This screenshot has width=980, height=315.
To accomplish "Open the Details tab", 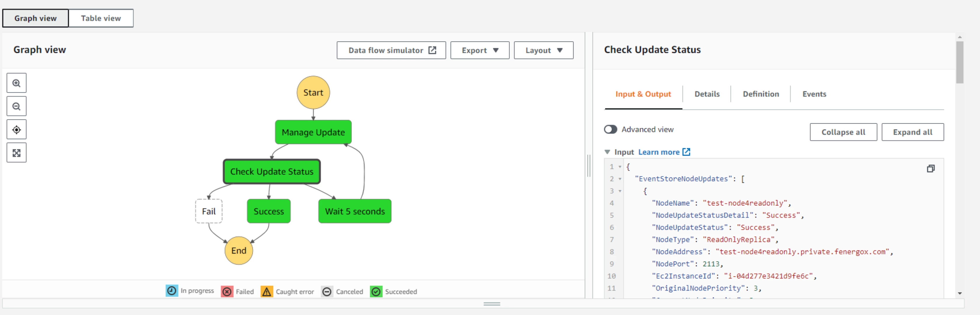I will (x=707, y=94).
